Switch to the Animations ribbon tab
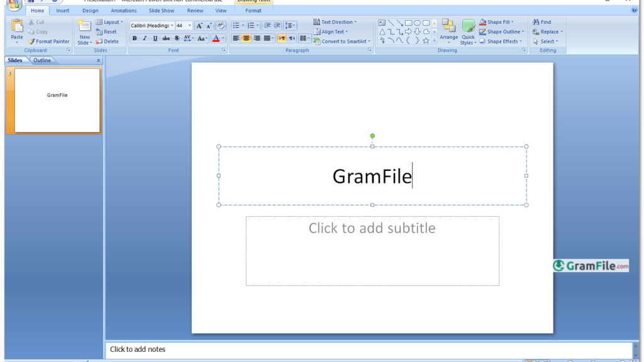This screenshot has height=362, width=644. [x=123, y=10]
